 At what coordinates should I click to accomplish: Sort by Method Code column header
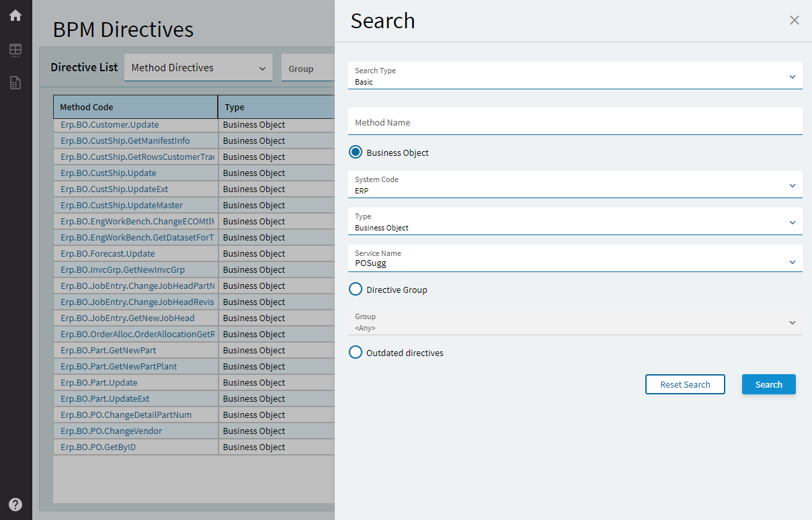pos(136,107)
